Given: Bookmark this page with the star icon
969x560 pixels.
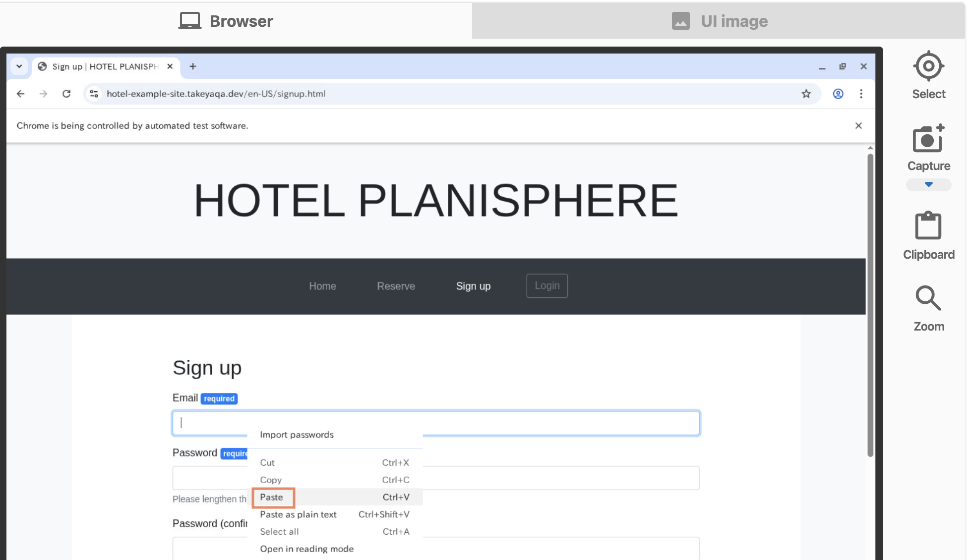Looking at the screenshot, I should (x=806, y=94).
